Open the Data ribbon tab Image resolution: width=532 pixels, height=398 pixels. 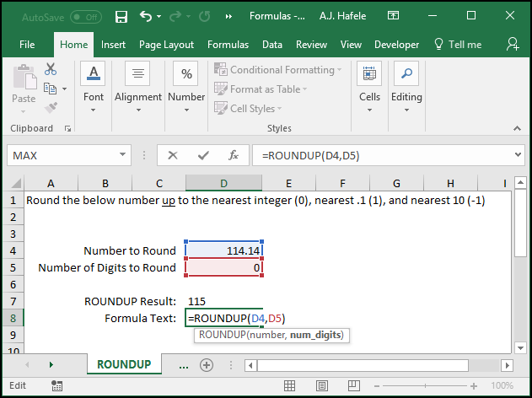click(x=272, y=45)
